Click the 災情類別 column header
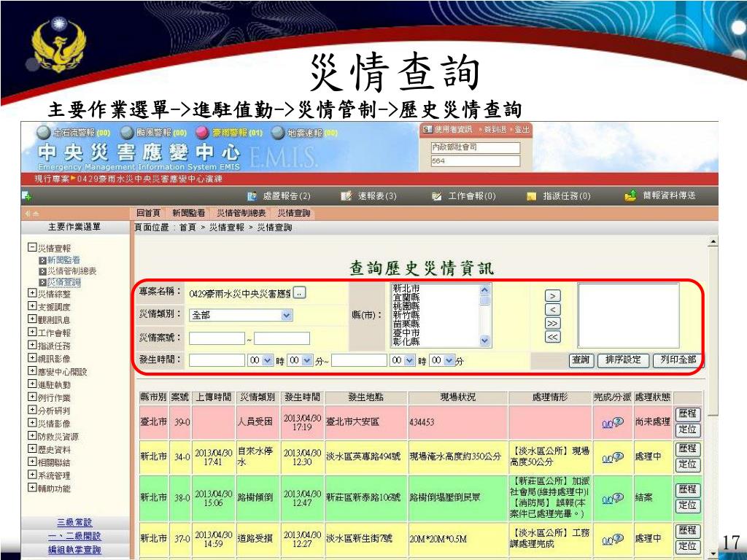747x560 pixels. (258, 397)
